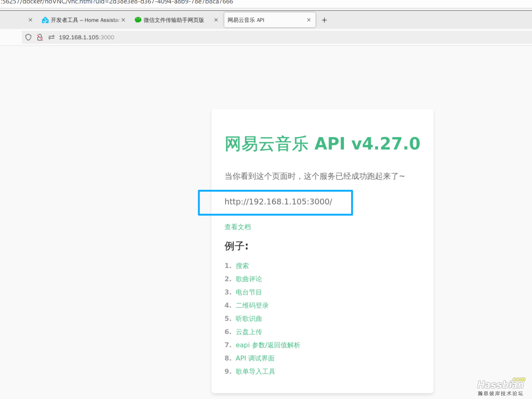Switch to the 微信文件传输助手网页版 tab

point(174,20)
